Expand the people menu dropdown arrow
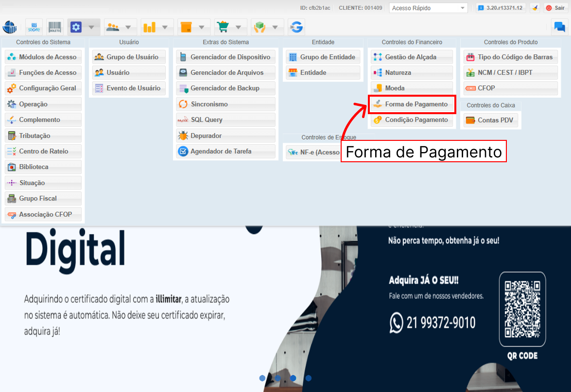This screenshot has height=392, width=571. tap(128, 27)
